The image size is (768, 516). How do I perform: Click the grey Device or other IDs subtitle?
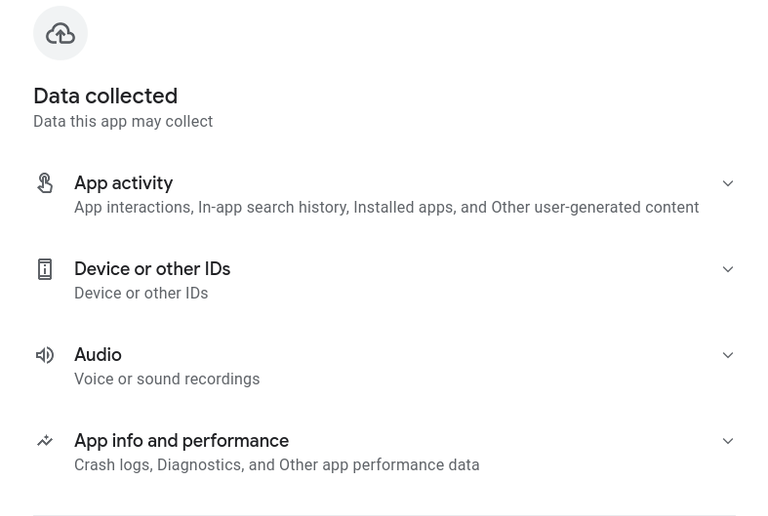[141, 293]
